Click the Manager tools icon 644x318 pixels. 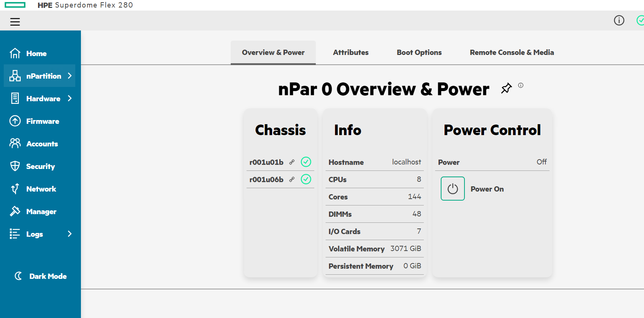coord(15,211)
